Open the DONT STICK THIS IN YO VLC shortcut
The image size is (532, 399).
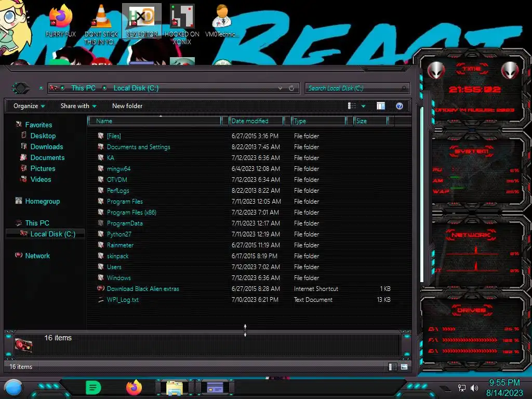click(101, 24)
